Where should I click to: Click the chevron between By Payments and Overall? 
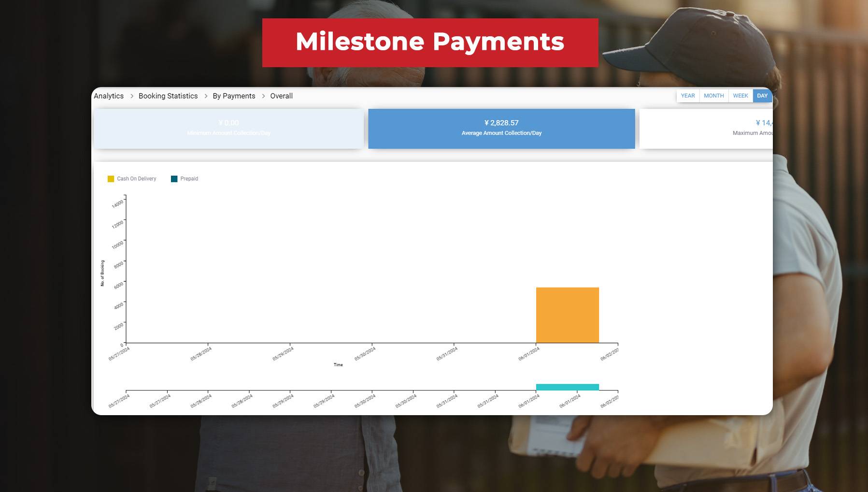click(263, 96)
